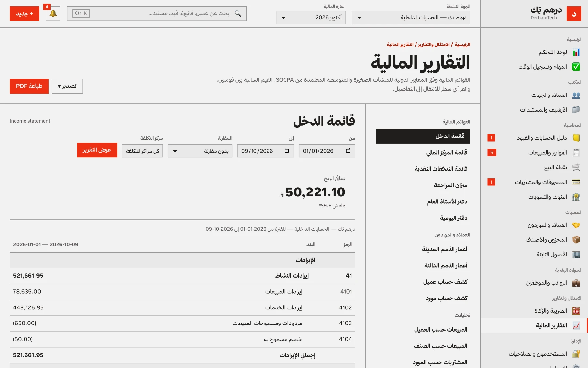Click the إجمالي الإيرادات total row
The height and width of the screenshot is (368, 588).
click(x=182, y=355)
